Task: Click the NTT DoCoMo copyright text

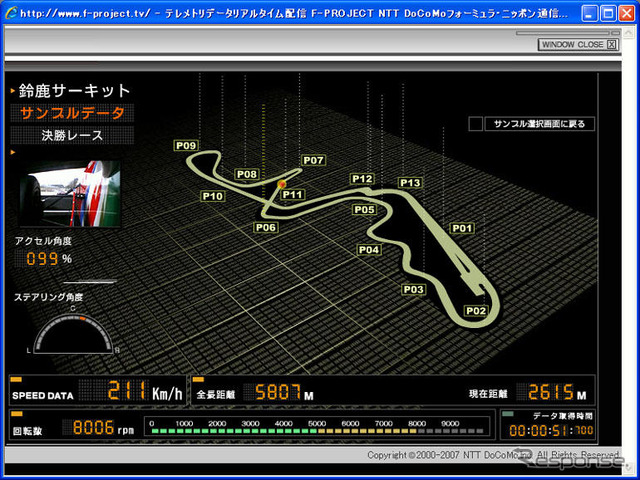Action: coord(493,455)
